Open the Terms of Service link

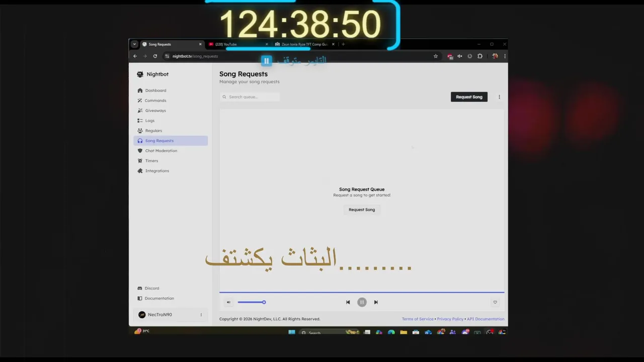(x=418, y=319)
